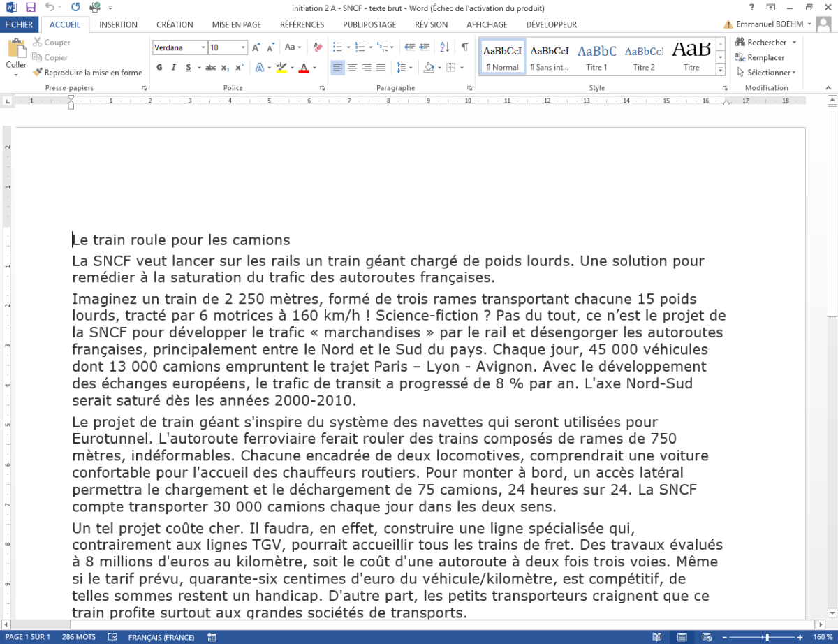The width and height of the screenshot is (838, 644).
Task: Click the Copier command
Action: [x=50, y=58]
